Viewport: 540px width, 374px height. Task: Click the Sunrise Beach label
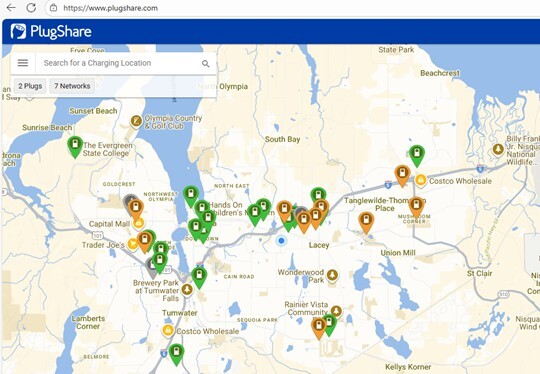tap(47, 128)
